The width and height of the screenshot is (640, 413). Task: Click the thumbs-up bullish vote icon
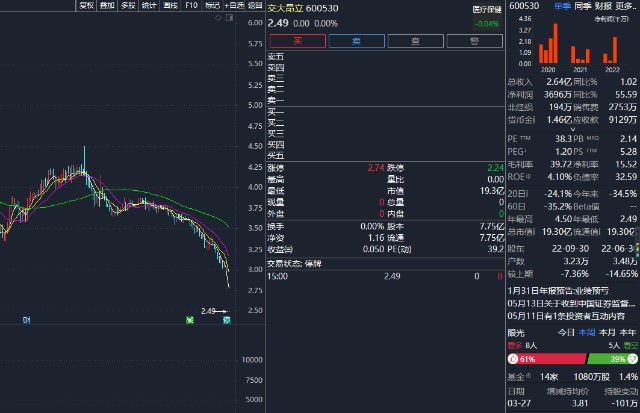(x=513, y=359)
